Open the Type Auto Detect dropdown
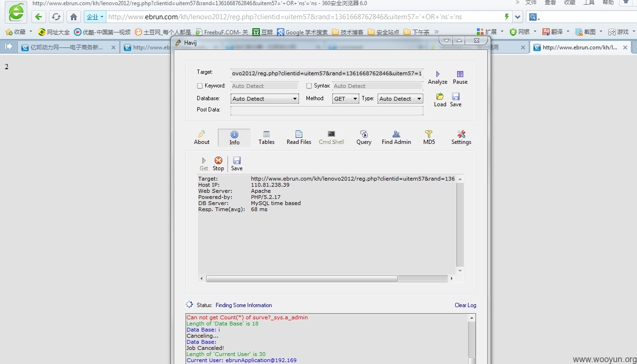Image resolution: width=637 pixels, height=364 pixels. [400, 99]
